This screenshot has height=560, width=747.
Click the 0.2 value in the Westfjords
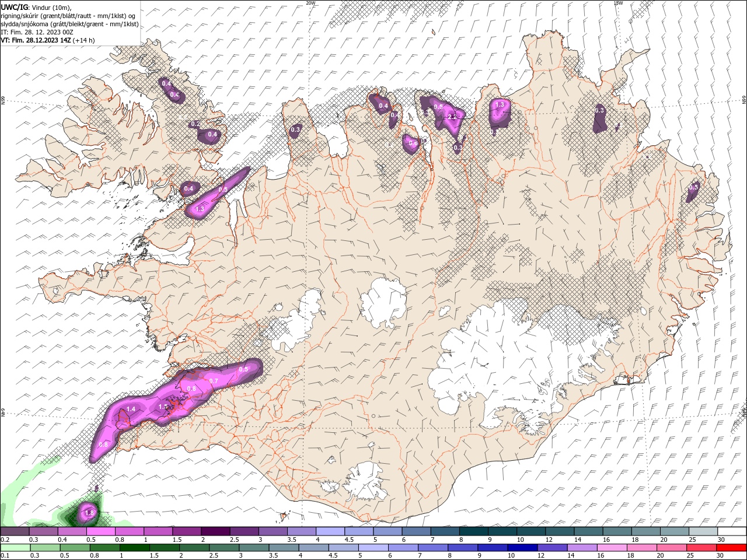tap(196, 124)
